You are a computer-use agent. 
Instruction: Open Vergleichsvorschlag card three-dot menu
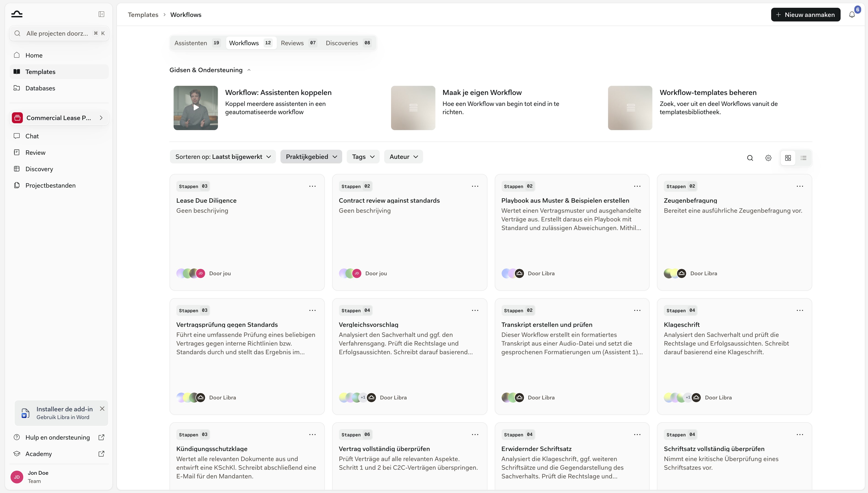(x=475, y=310)
